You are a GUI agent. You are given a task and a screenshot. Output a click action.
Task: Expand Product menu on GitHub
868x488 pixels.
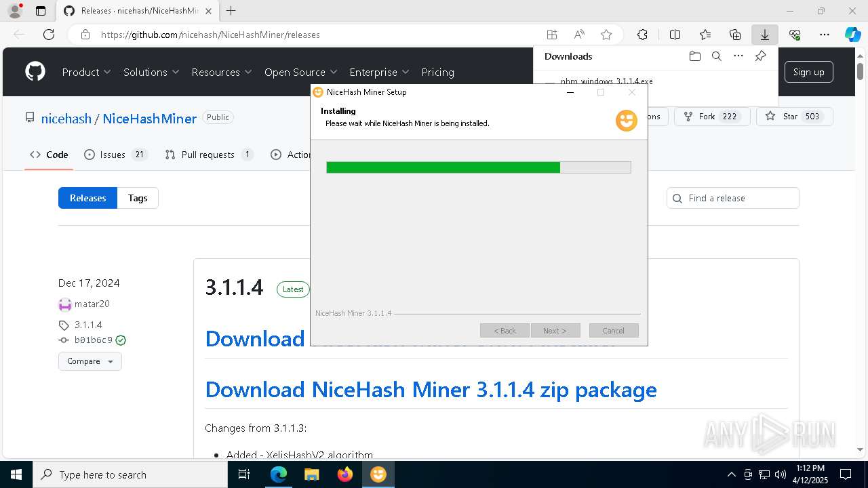[x=87, y=72]
